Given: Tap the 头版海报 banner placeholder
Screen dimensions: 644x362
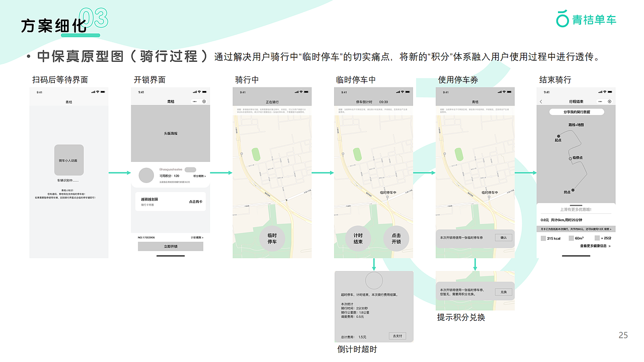Looking at the screenshot, I should pos(171,132).
